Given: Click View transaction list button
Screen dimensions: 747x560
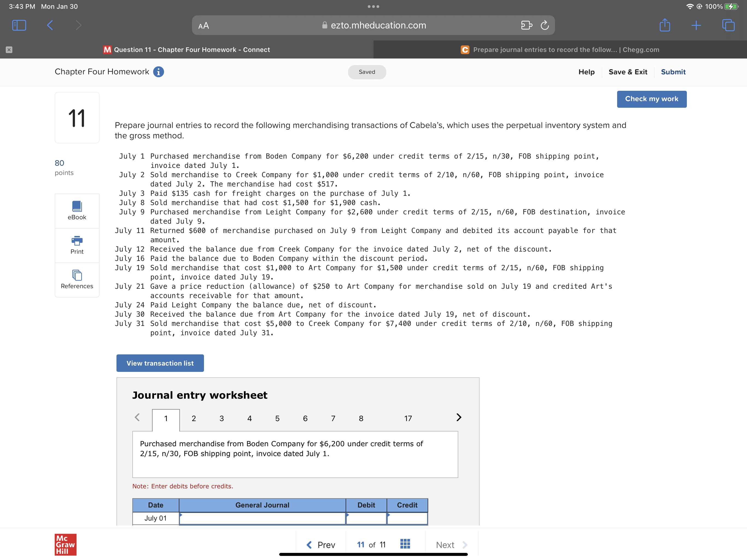Looking at the screenshot, I should [160, 363].
